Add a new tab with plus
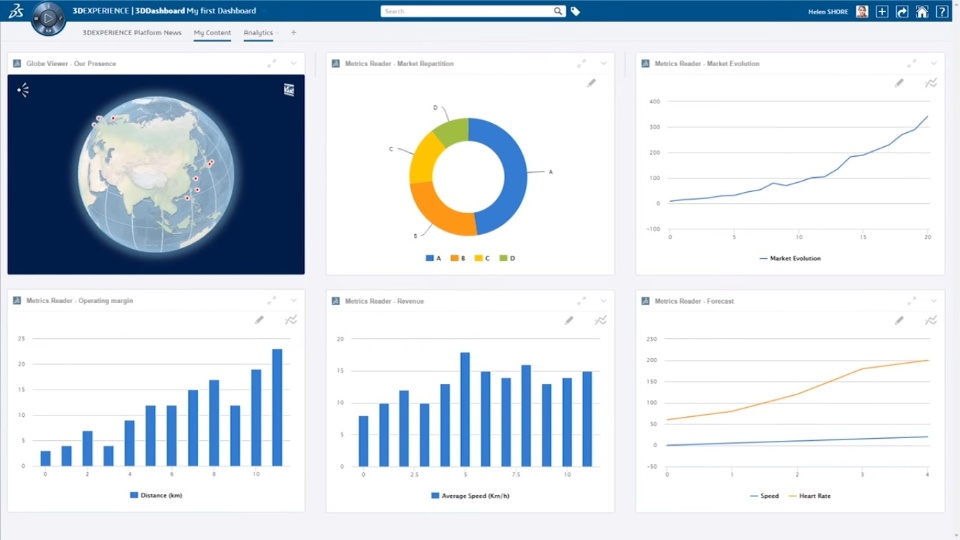Viewport: 960px width, 540px height. pyautogui.click(x=294, y=32)
